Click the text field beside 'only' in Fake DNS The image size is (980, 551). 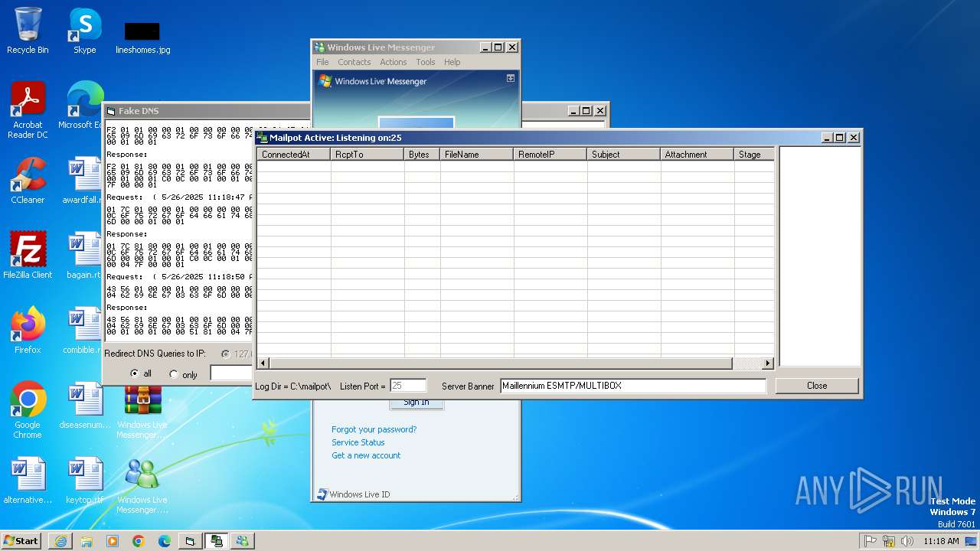tap(232, 373)
